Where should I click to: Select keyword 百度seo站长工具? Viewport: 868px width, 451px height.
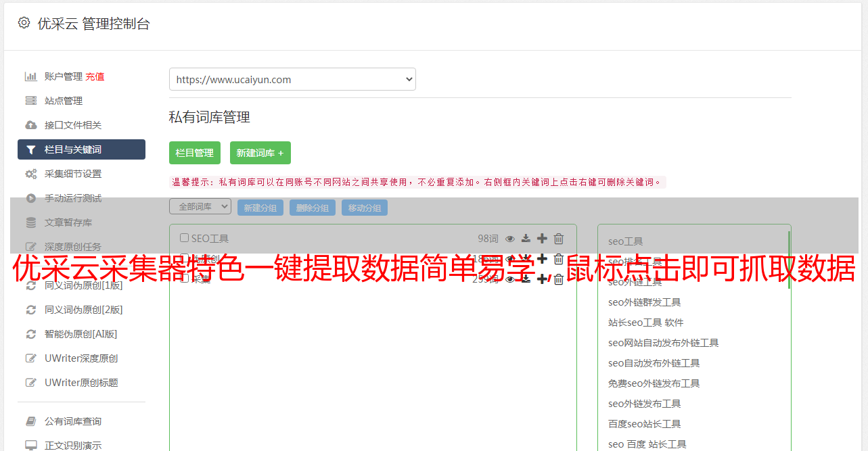[x=645, y=424]
